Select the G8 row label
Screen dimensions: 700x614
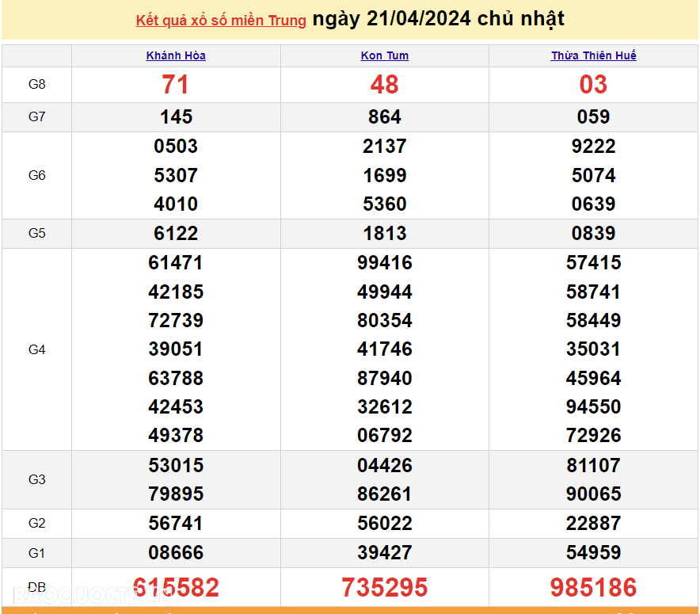[36, 85]
